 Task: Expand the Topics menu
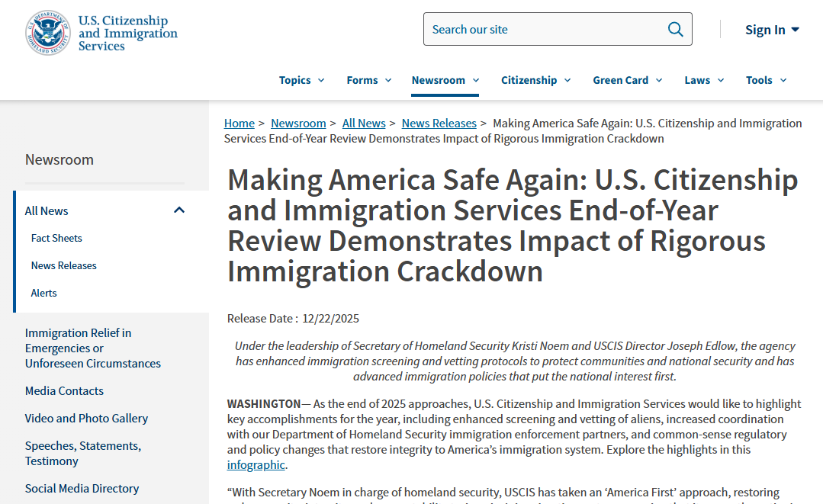[x=301, y=80]
